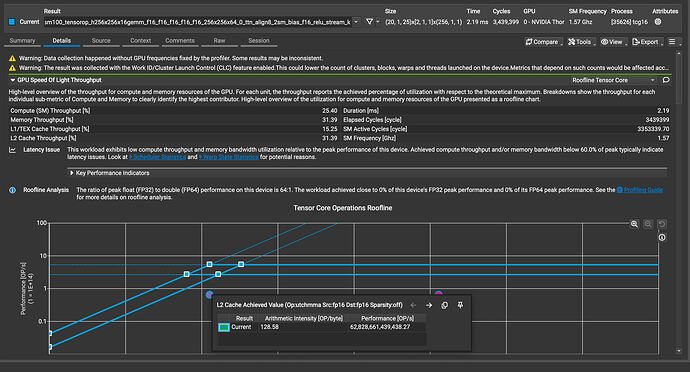The width and height of the screenshot is (690, 372).
Task: Switch to the Summary tab
Action: [22, 41]
